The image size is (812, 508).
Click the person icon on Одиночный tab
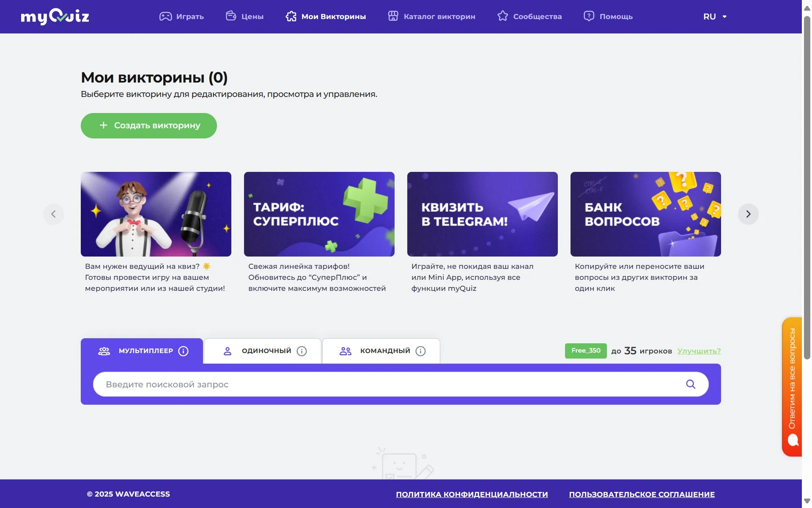pyautogui.click(x=228, y=351)
